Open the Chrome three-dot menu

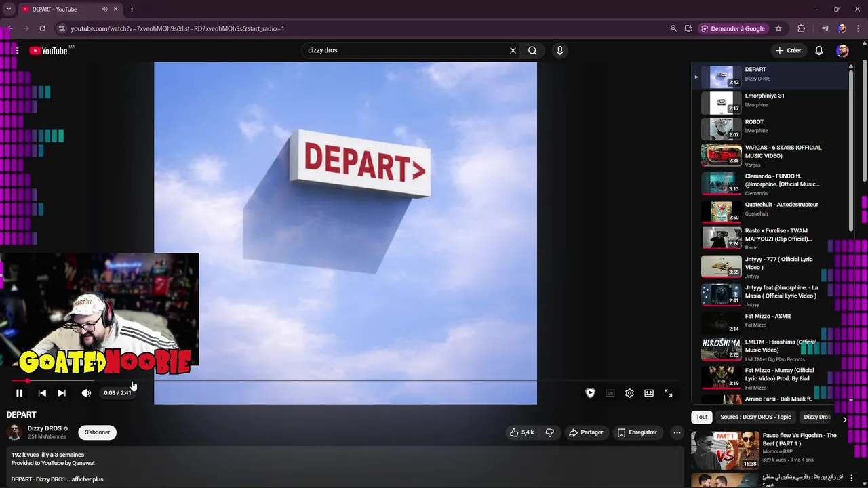pyautogui.click(x=859, y=28)
